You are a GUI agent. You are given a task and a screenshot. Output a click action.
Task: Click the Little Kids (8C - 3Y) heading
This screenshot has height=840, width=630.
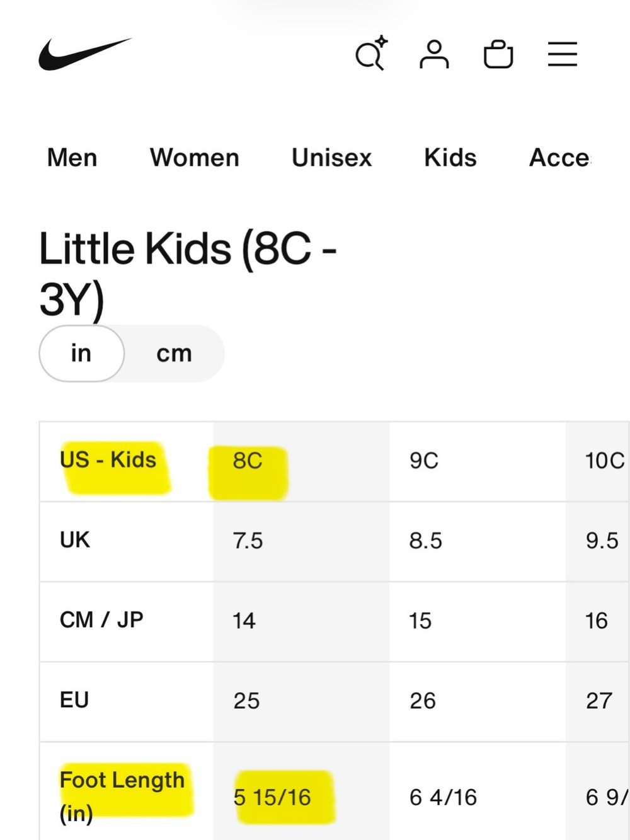188,273
